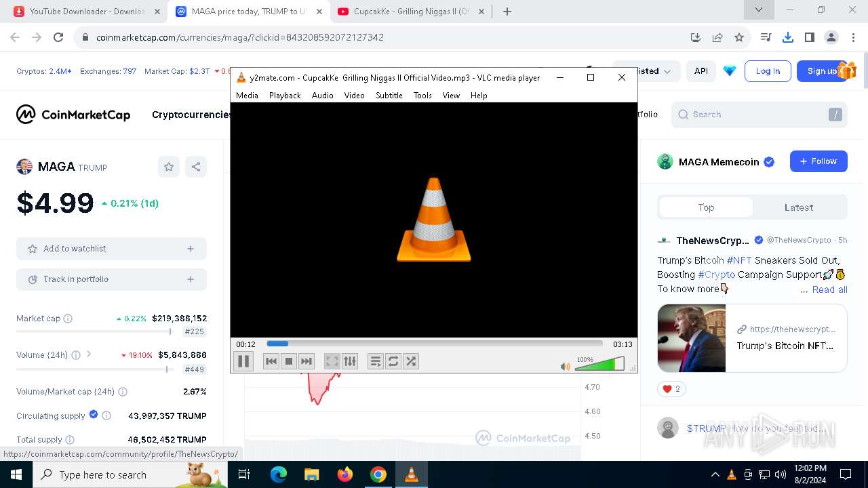
Task: Click the diamond rewards icon
Action: (x=730, y=71)
